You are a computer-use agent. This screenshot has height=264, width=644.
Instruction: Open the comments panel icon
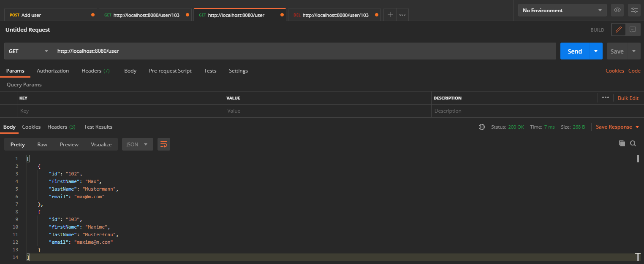pos(633,30)
